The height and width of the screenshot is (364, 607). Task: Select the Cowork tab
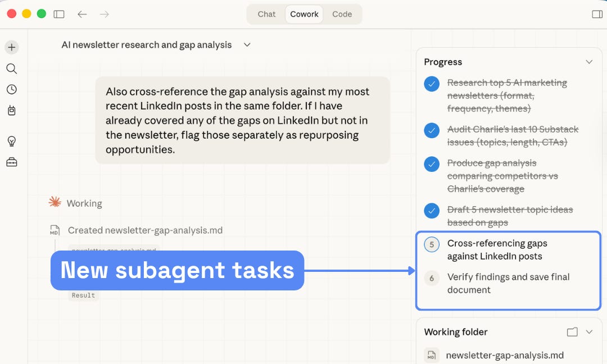[x=304, y=14]
